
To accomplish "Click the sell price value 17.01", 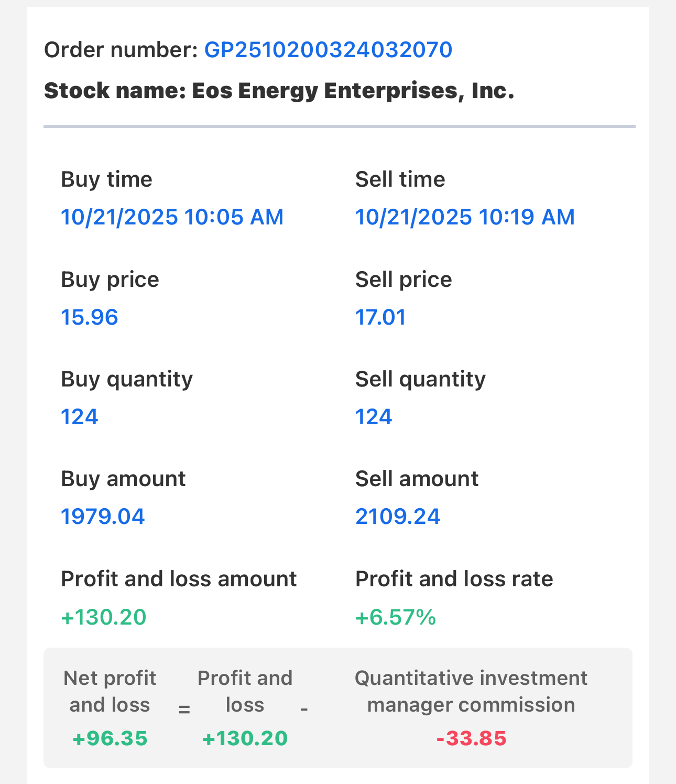I will coord(380,317).
